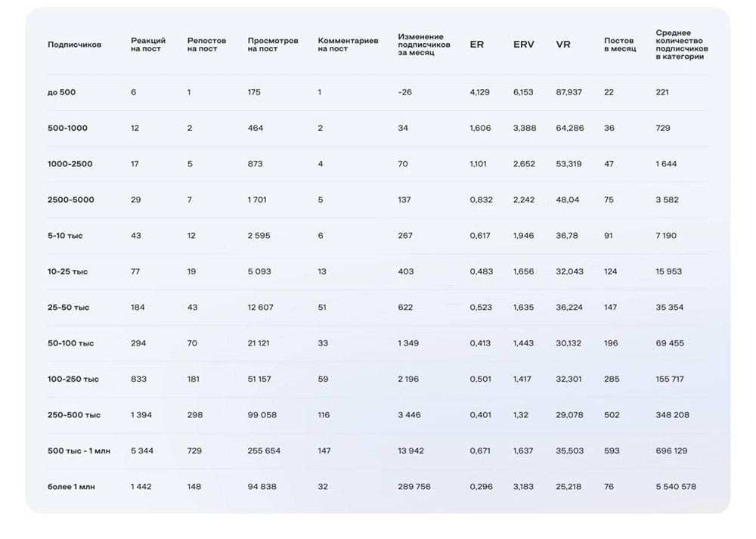Screen dimensions: 756x539
Task: Click the 'Подписчиков' column header
Action: click(74, 45)
